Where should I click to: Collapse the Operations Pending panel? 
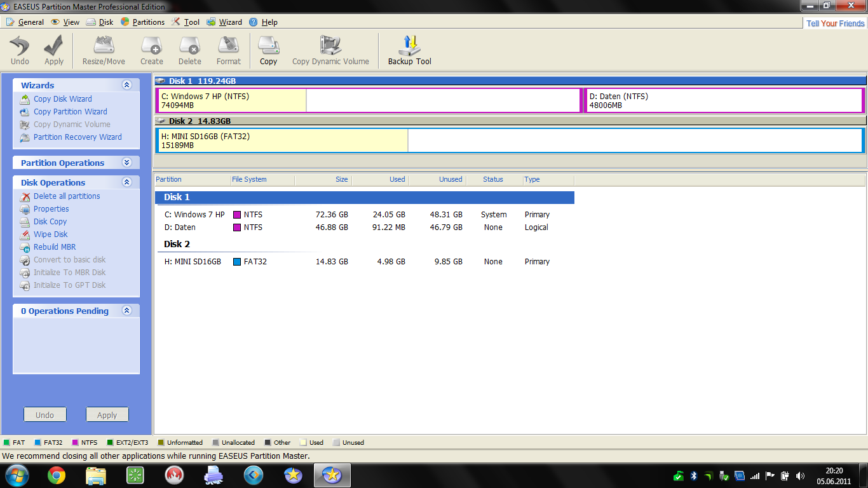tap(126, 311)
